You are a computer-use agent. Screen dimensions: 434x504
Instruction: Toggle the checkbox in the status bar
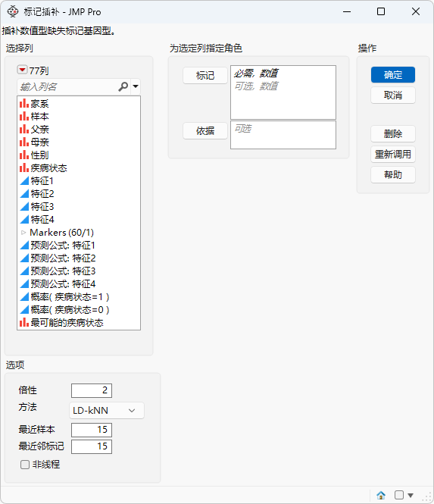399,495
